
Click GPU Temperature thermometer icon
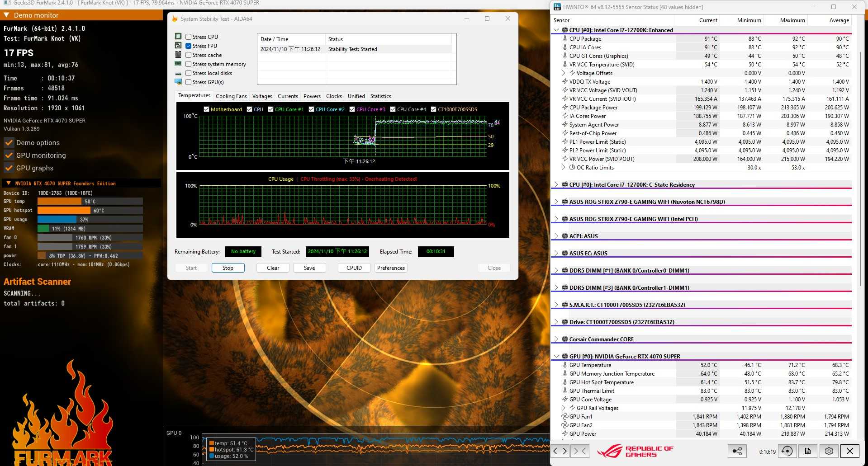tap(565, 365)
